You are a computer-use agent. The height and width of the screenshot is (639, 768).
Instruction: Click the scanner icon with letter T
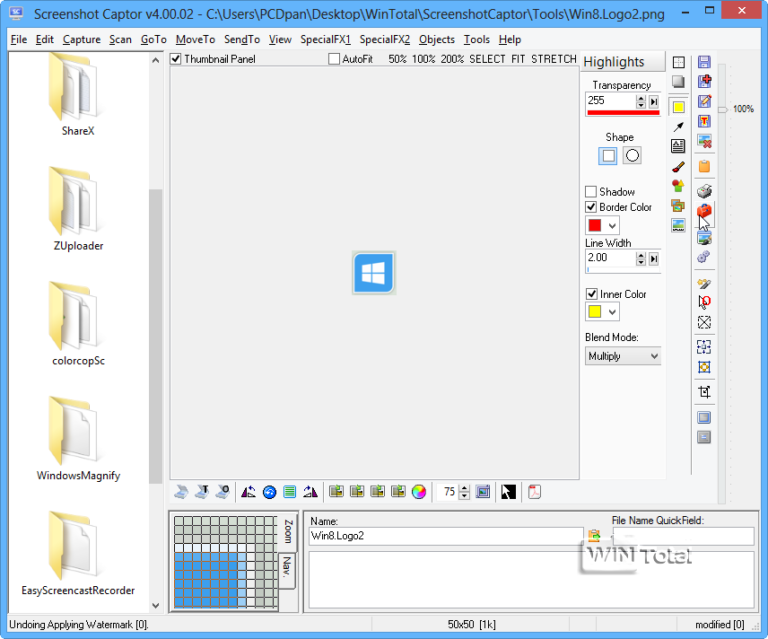point(202,492)
